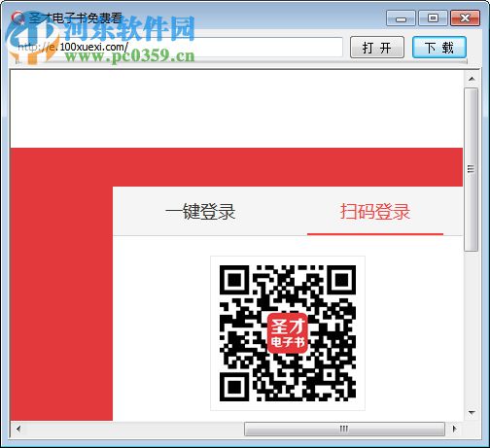
Task: Click the horizontal scrollbar thumb
Action: [344, 429]
